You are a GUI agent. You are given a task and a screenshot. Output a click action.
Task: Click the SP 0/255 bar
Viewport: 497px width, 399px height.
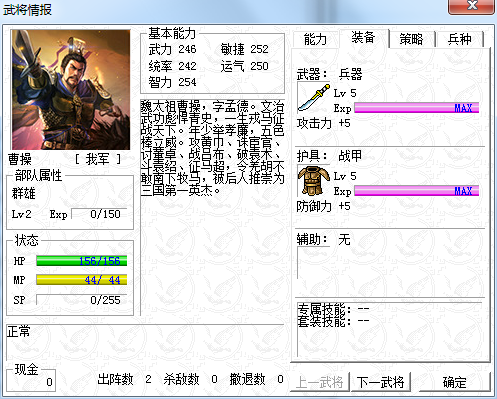(82, 300)
